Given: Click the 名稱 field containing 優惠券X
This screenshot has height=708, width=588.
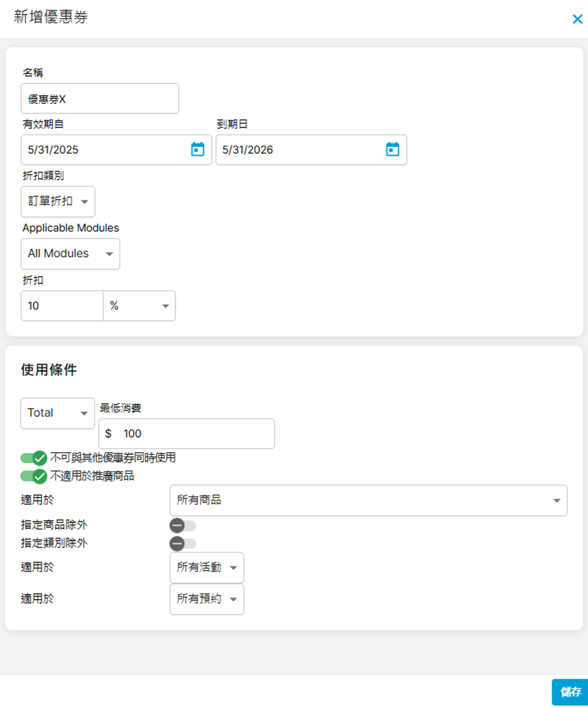Looking at the screenshot, I should pos(100,99).
